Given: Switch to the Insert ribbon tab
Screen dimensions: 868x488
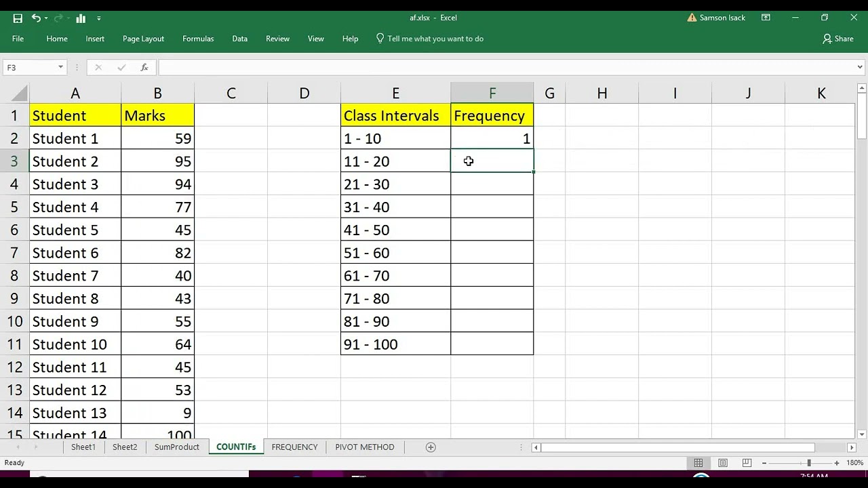Looking at the screenshot, I should point(95,39).
